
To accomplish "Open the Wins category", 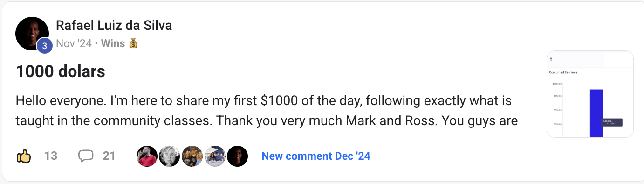I will 113,44.
